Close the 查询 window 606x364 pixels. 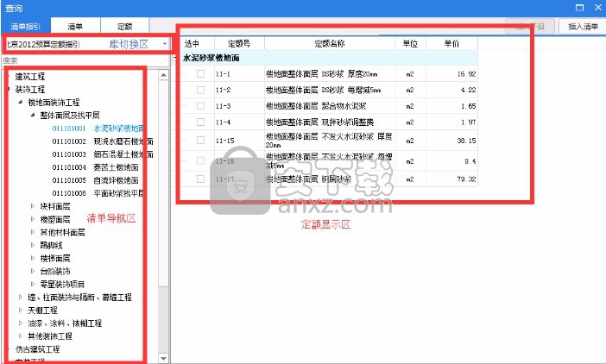[x=598, y=7]
